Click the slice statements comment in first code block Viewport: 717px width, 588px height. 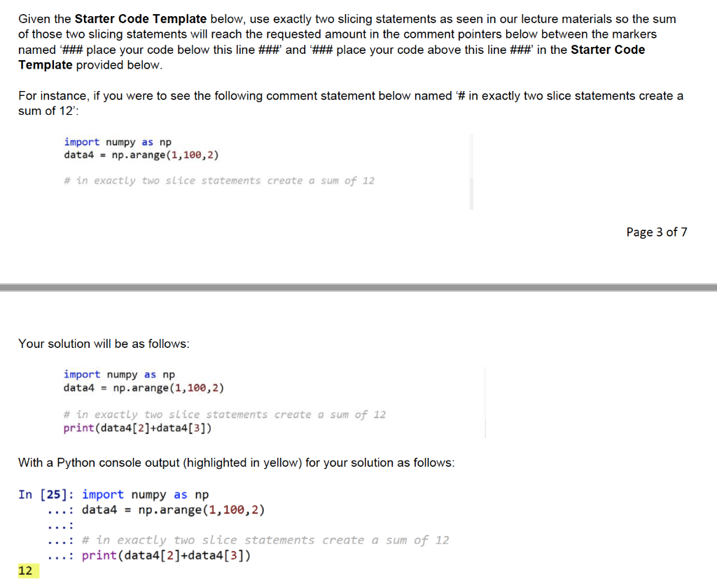[220, 181]
